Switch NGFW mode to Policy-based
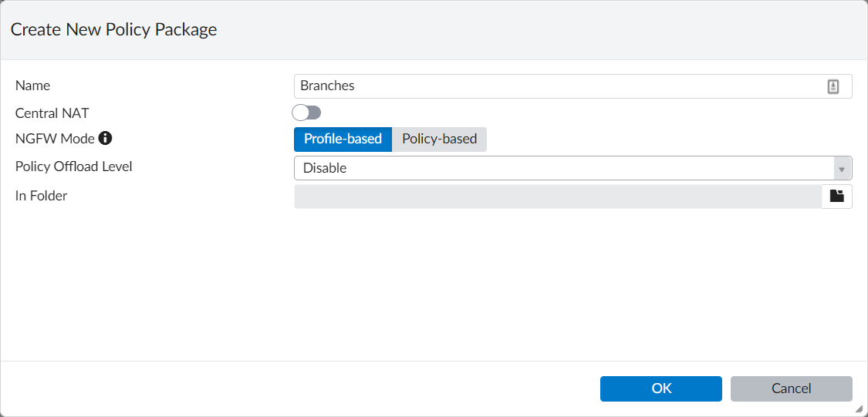This screenshot has height=417, width=868. tap(440, 140)
